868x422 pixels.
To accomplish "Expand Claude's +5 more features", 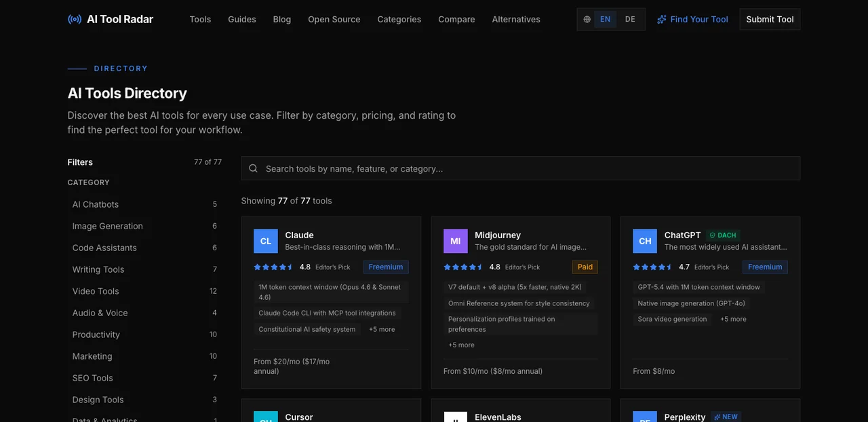I will [382, 330].
